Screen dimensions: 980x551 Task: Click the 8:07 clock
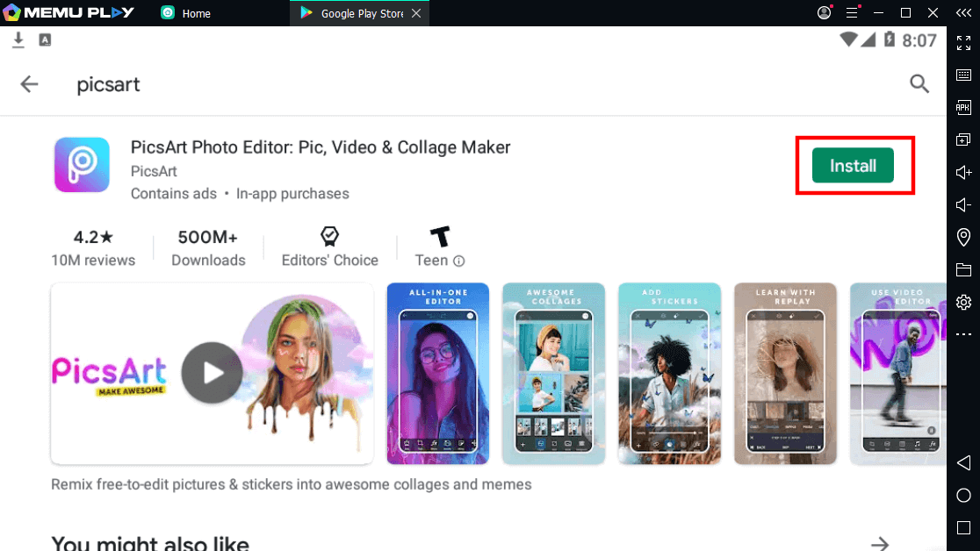coord(919,40)
